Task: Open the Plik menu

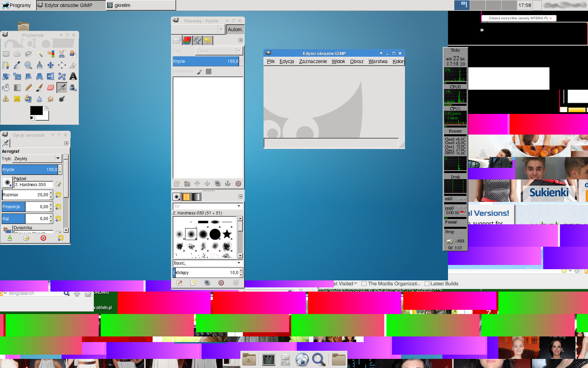Action: tap(271, 61)
